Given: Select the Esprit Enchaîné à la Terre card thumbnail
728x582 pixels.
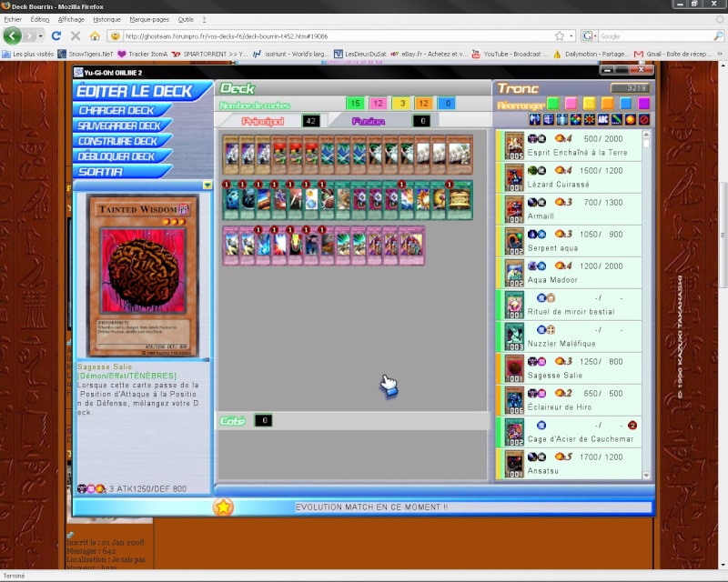Looking at the screenshot, I should point(514,145).
